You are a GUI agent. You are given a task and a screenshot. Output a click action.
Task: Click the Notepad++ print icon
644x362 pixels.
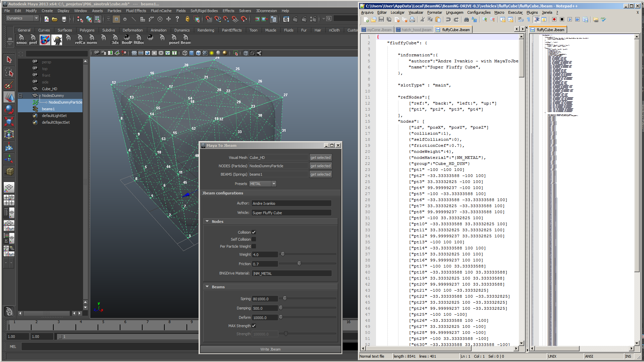pyautogui.click(x=412, y=20)
